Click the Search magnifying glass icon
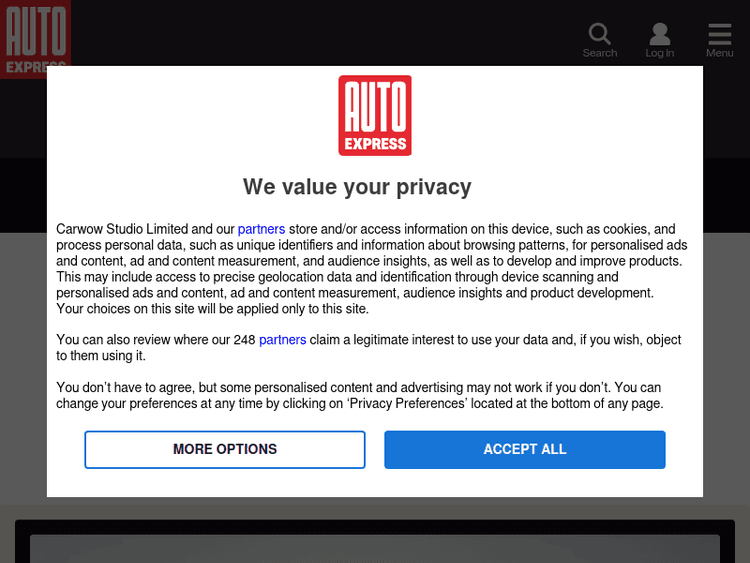 [599, 34]
